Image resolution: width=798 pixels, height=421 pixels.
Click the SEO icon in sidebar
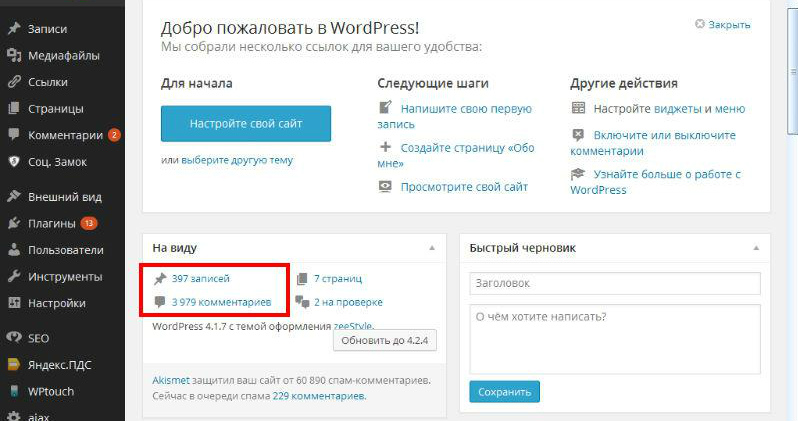pos(14,338)
